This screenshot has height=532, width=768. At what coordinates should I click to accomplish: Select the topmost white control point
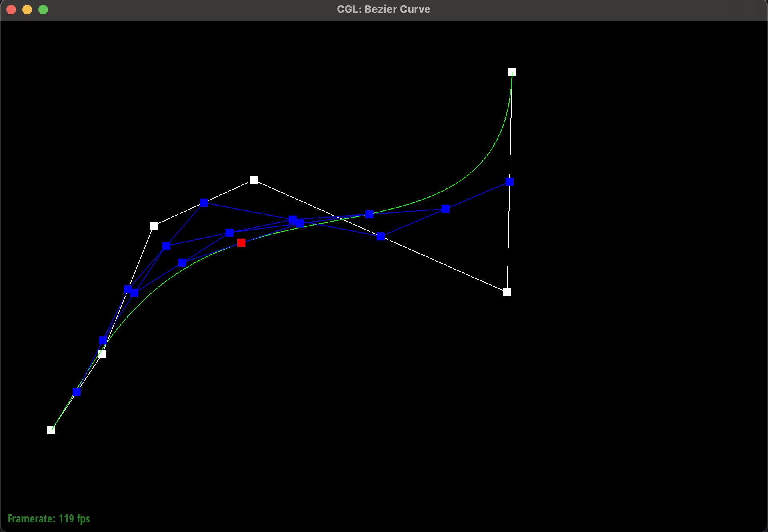pos(512,72)
